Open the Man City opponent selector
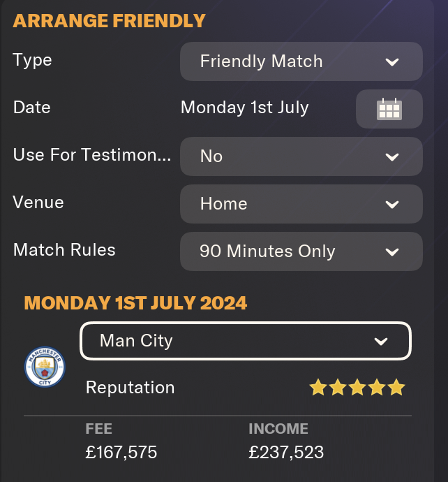Viewport: 448px width, 482px height. coord(246,341)
